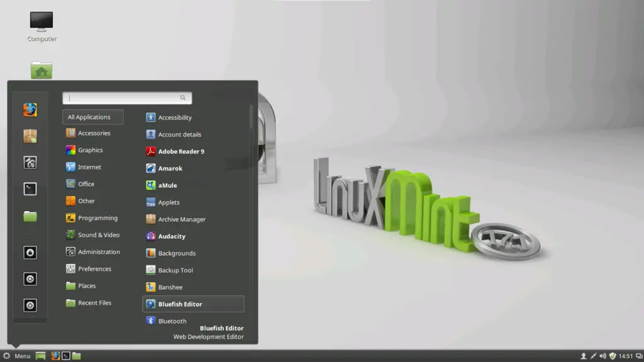Click the volume tray icon

click(602, 356)
